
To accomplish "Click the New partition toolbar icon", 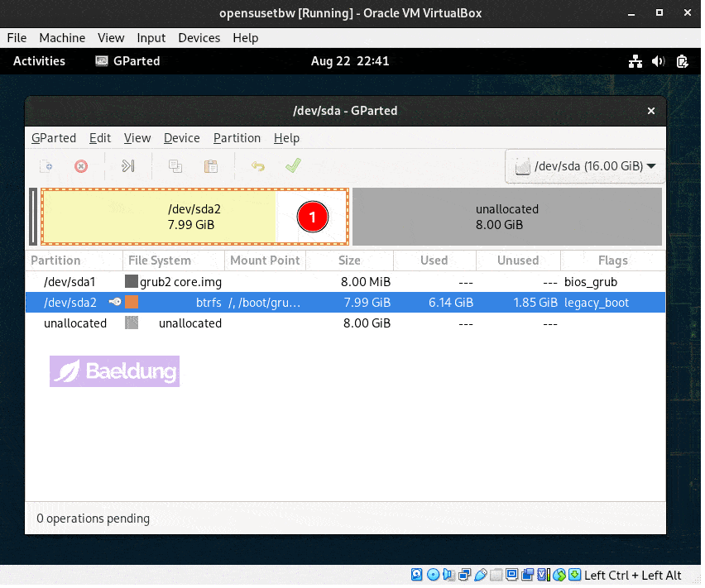I will (48, 166).
